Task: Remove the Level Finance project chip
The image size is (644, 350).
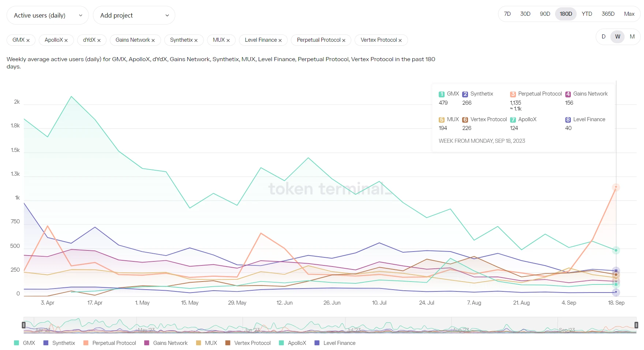Action: click(x=280, y=40)
